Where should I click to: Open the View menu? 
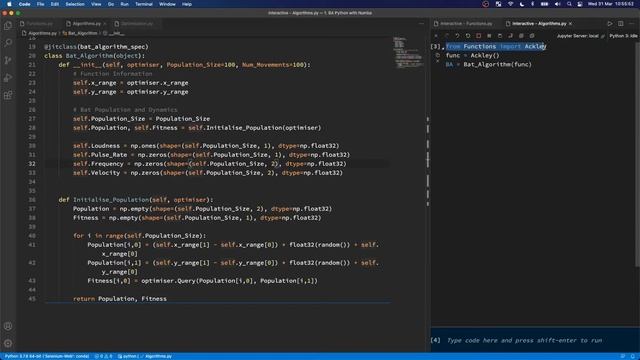96,4
